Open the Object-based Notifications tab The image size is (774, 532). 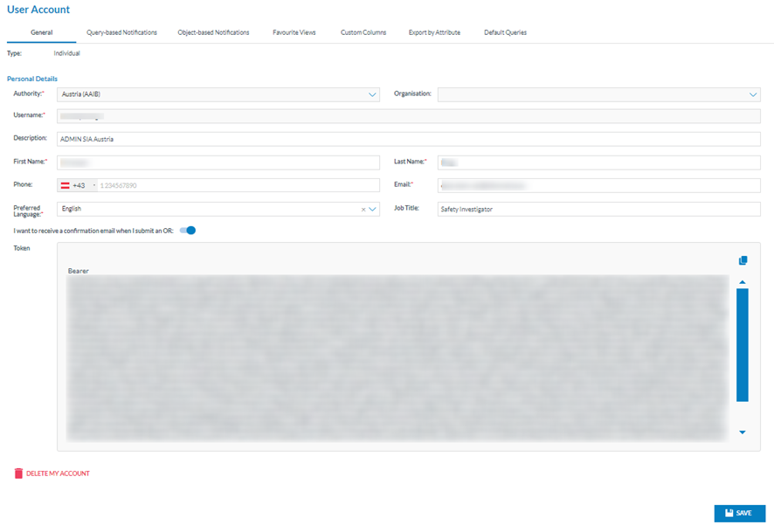coord(213,32)
